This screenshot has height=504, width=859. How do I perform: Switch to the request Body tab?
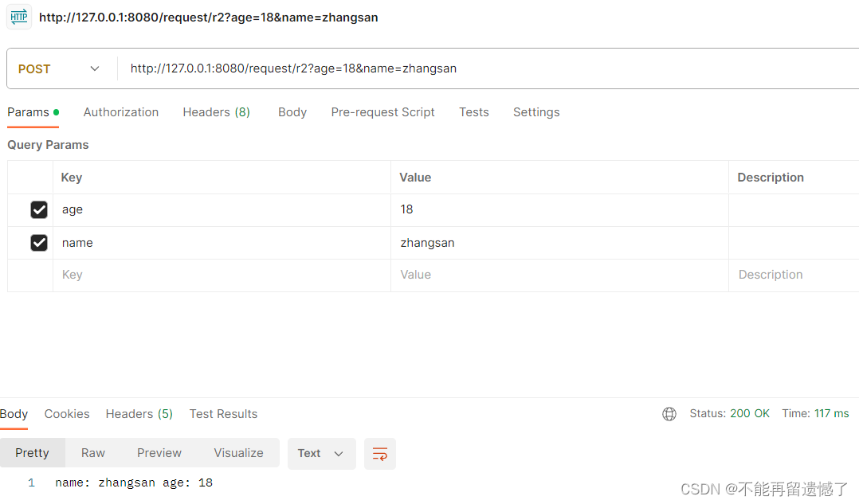pyautogui.click(x=292, y=112)
